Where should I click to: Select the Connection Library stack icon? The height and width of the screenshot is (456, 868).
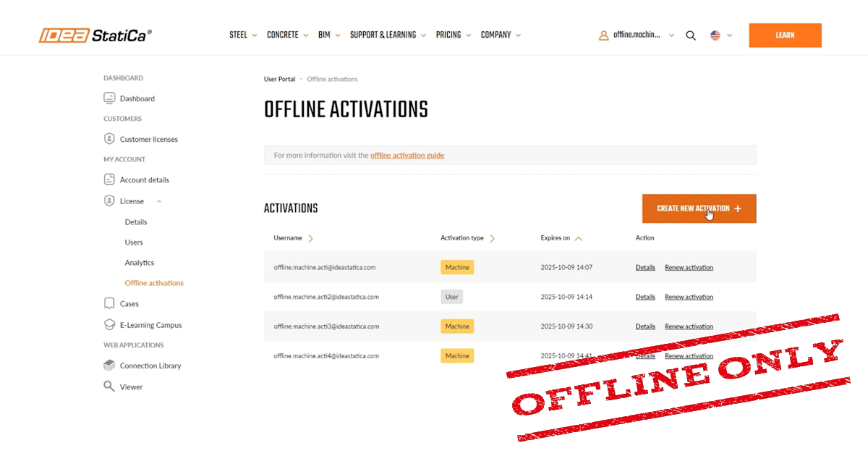click(x=109, y=365)
